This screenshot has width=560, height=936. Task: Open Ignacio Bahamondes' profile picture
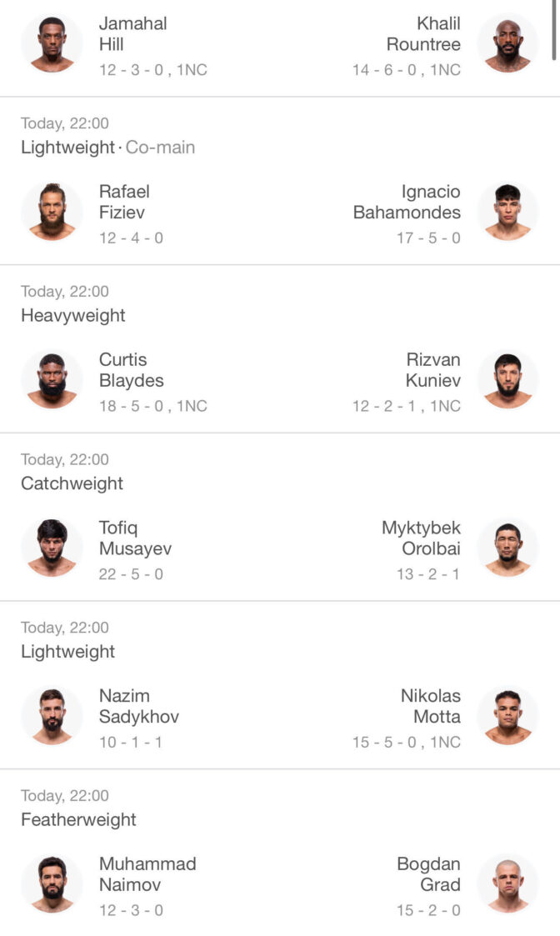[x=508, y=212]
